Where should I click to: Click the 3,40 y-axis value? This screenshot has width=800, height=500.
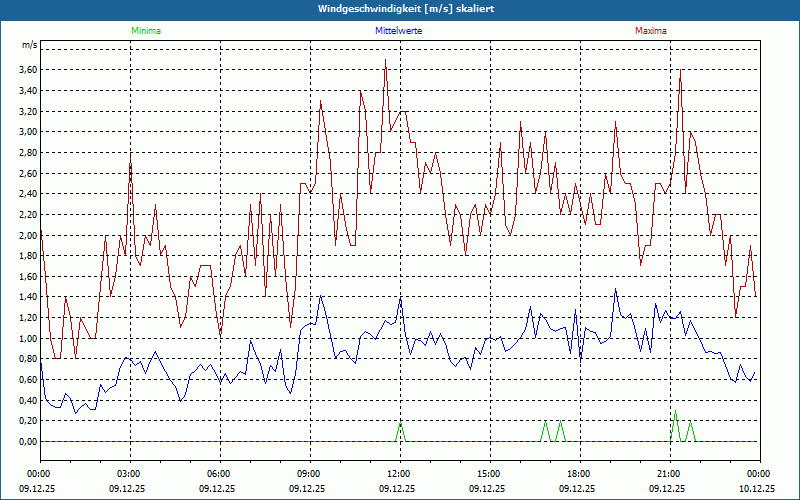click(29, 91)
